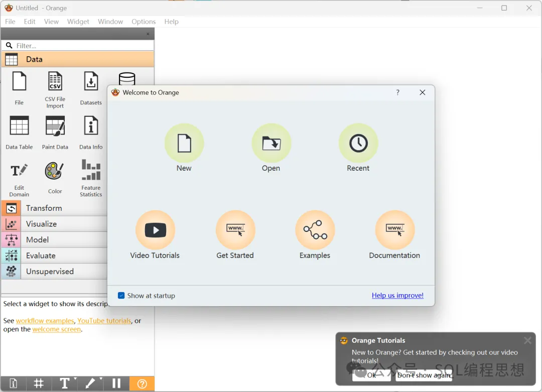
Task: Select the Data Table widget
Action: pos(19,133)
